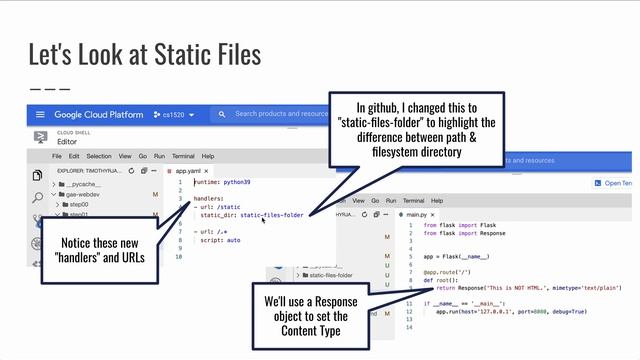Click the '- url: /.*' line
This screenshot has width=640, height=360.
click(210, 232)
